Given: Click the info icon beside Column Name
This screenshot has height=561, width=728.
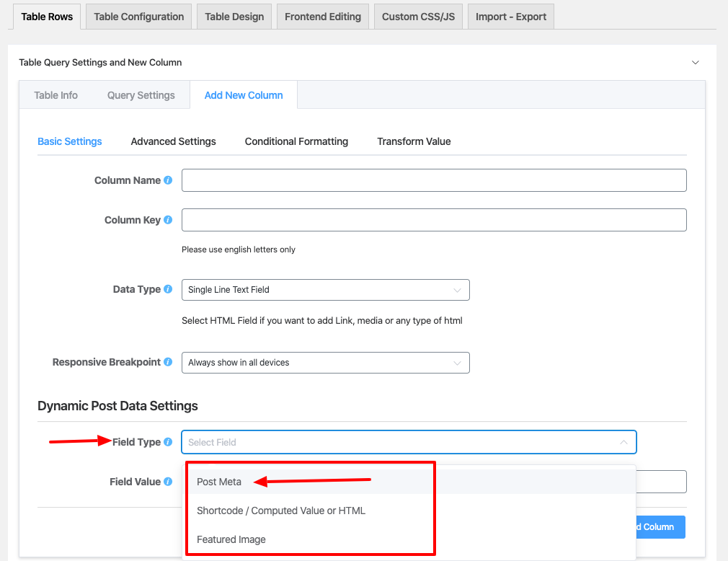Looking at the screenshot, I should [x=168, y=180].
